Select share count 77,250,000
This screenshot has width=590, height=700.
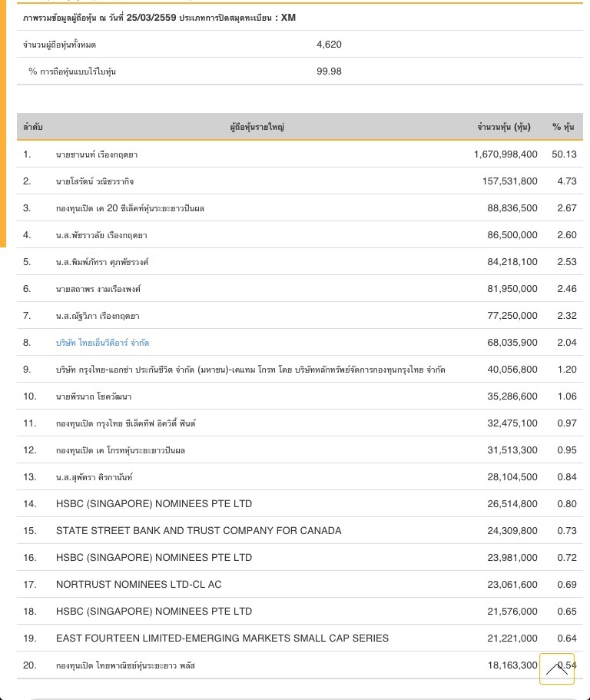coord(512,316)
